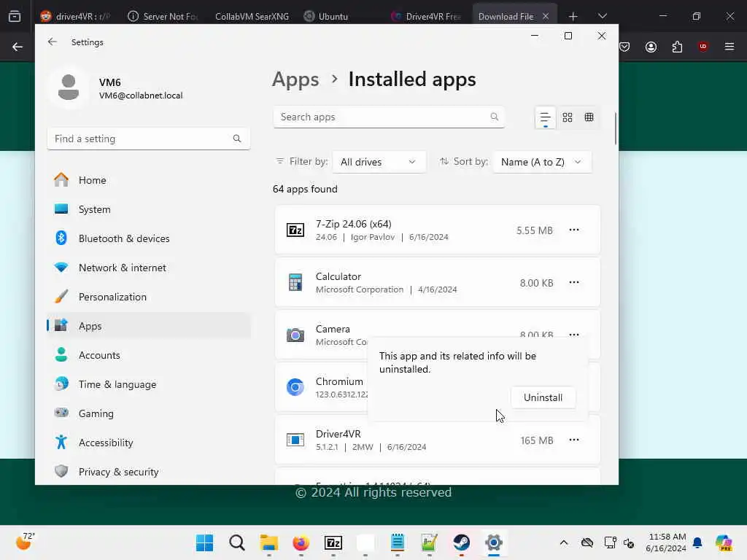Click the installed apps scrollbar

[616, 128]
